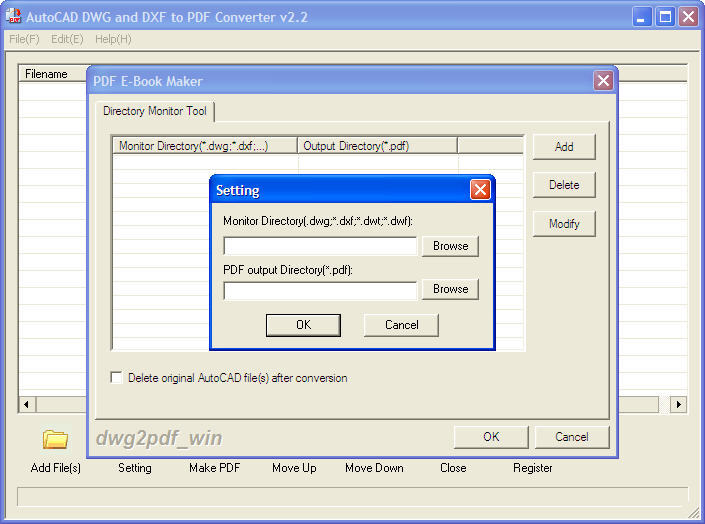Click Move Down in the main toolbar
This screenshot has width=705, height=524.
(x=374, y=468)
